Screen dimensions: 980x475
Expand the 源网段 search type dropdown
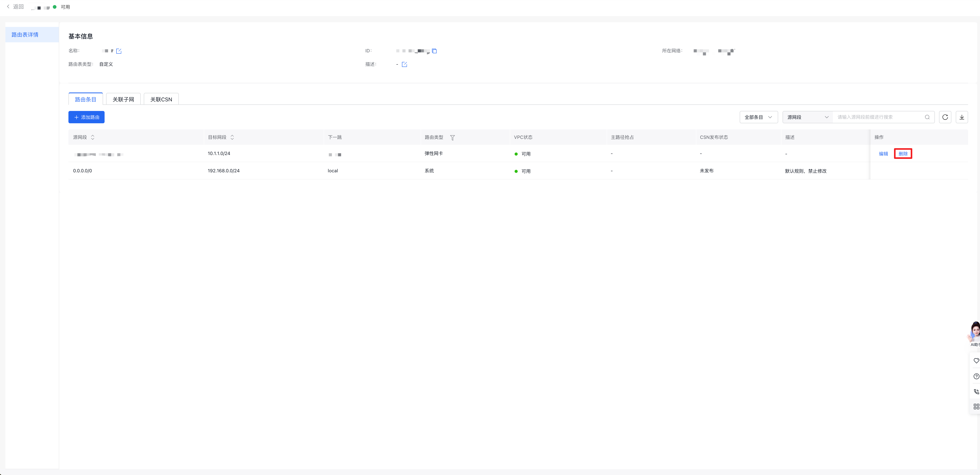(x=807, y=117)
